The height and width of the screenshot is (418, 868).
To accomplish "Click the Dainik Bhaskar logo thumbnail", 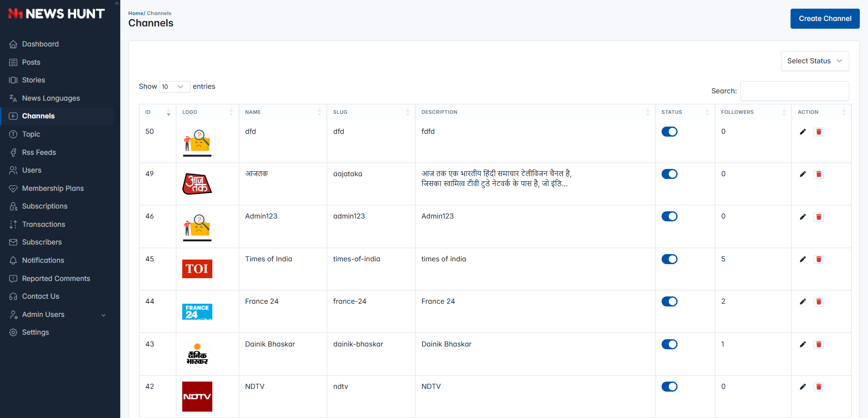I will (197, 354).
